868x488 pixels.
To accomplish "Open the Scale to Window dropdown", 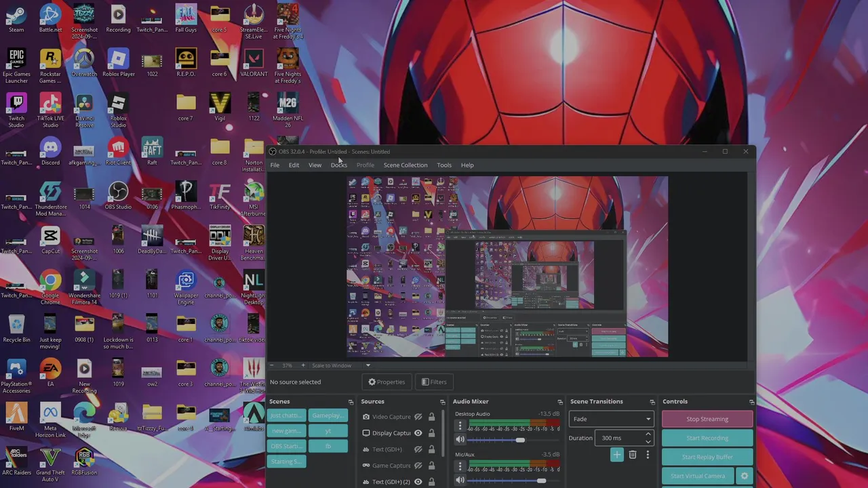I will coord(368,365).
